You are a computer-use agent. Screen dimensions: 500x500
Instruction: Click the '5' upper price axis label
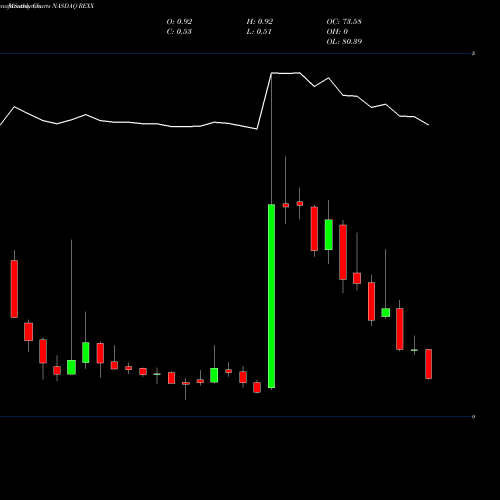[x=473, y=53]
